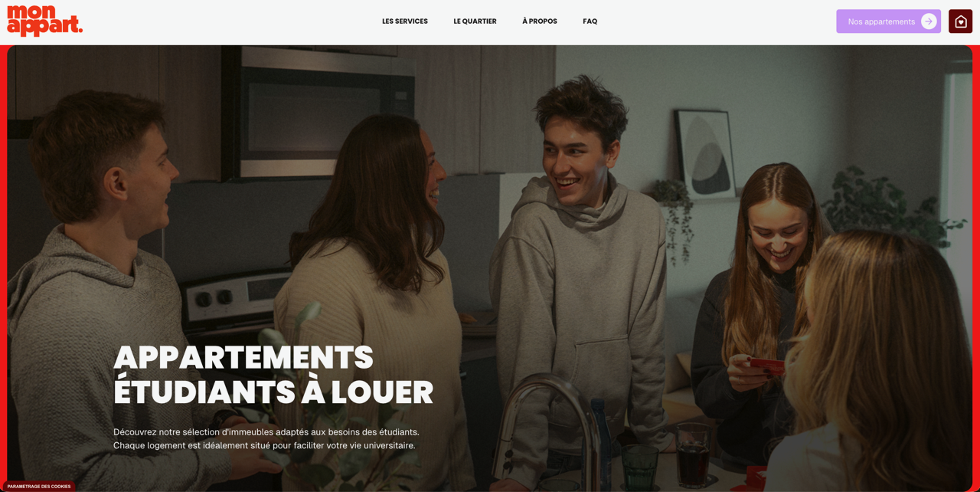Click the circular arrow icon in Nos appartements
The height and width of the screenshot is (492, 980).
tap(929, 21)
